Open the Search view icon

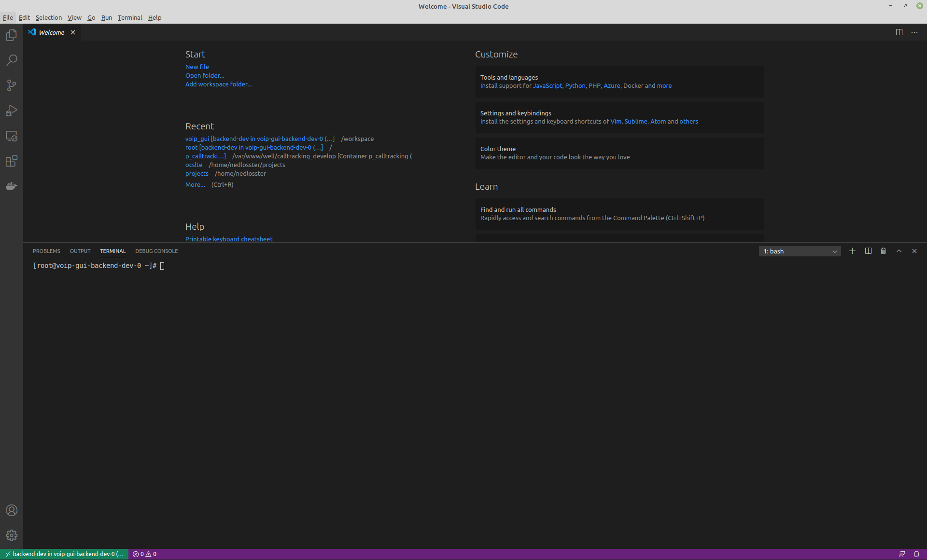(12, 60)
